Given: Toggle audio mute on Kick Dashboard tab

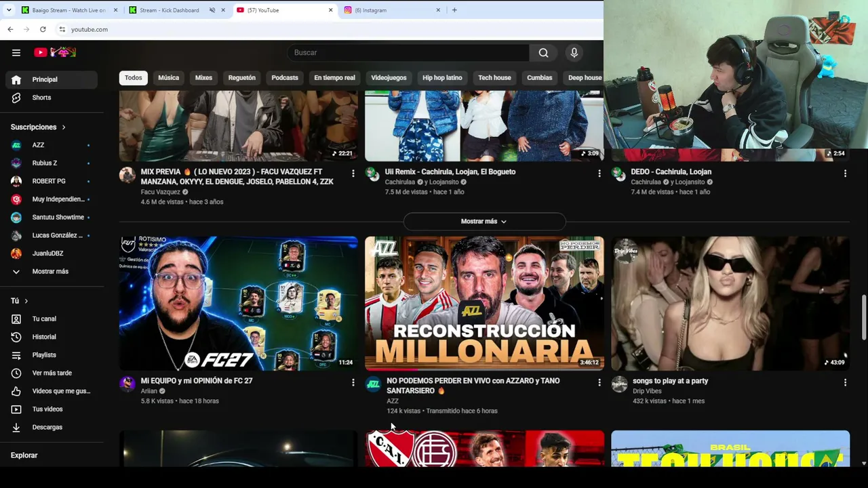Looking at the screenshot, I should coord(212,10).
